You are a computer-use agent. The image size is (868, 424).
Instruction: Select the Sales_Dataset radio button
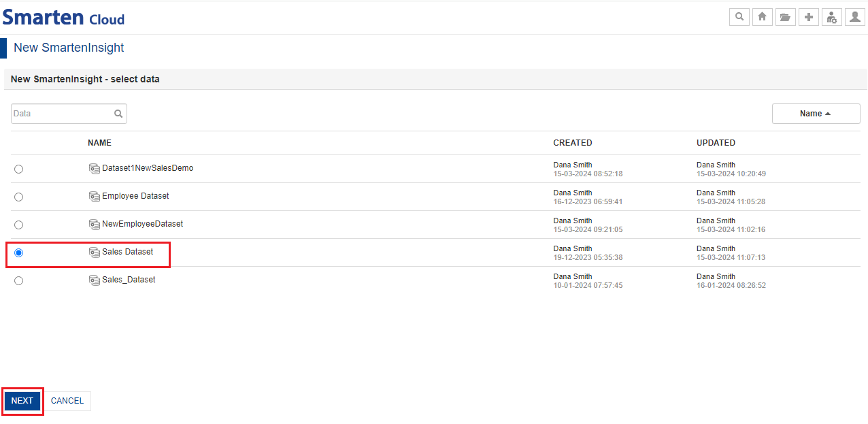tap(18, 280)
